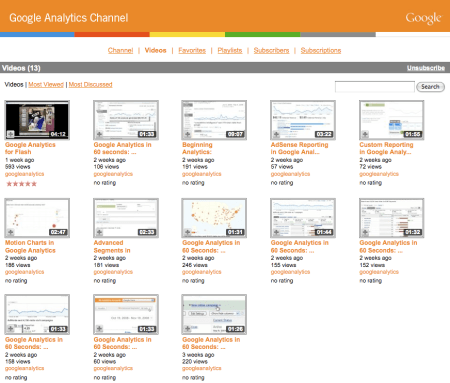The image size is (450, 383).
Task: Click the Google logo in the header
Action: [x=423, y=18]
